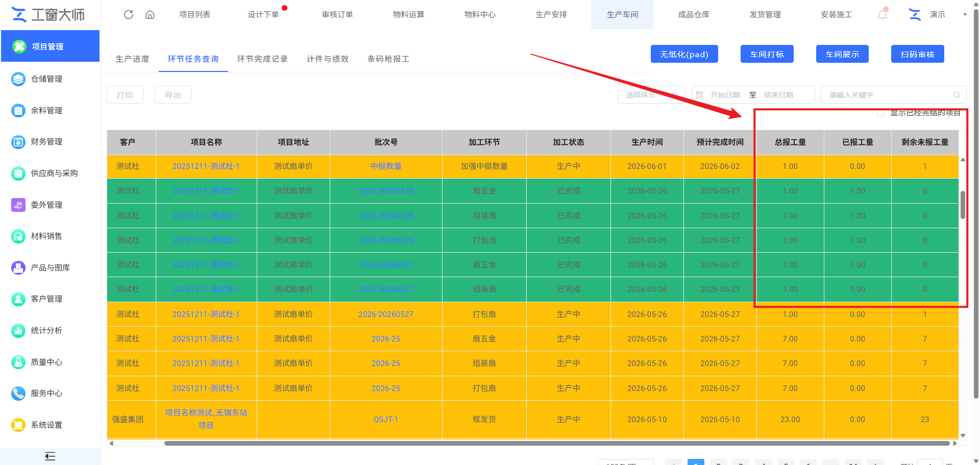
Task: Open the notification bell icon
Action: click(883, 14)
